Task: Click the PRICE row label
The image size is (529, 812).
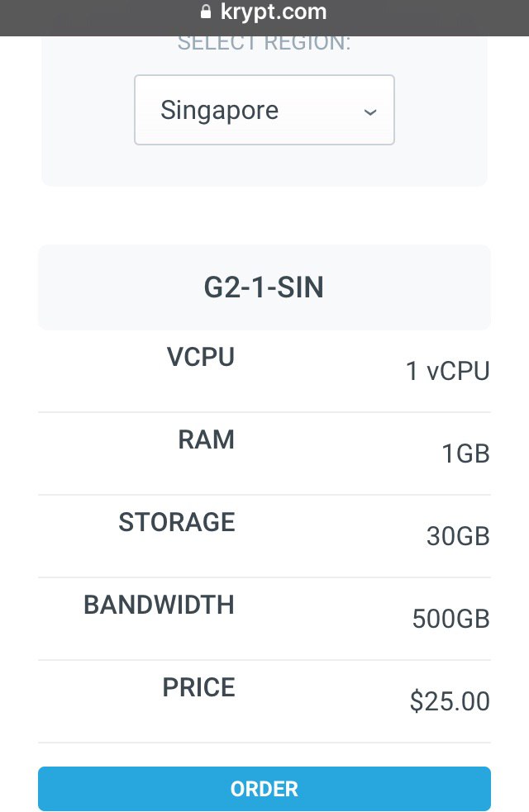Action: 198,687
